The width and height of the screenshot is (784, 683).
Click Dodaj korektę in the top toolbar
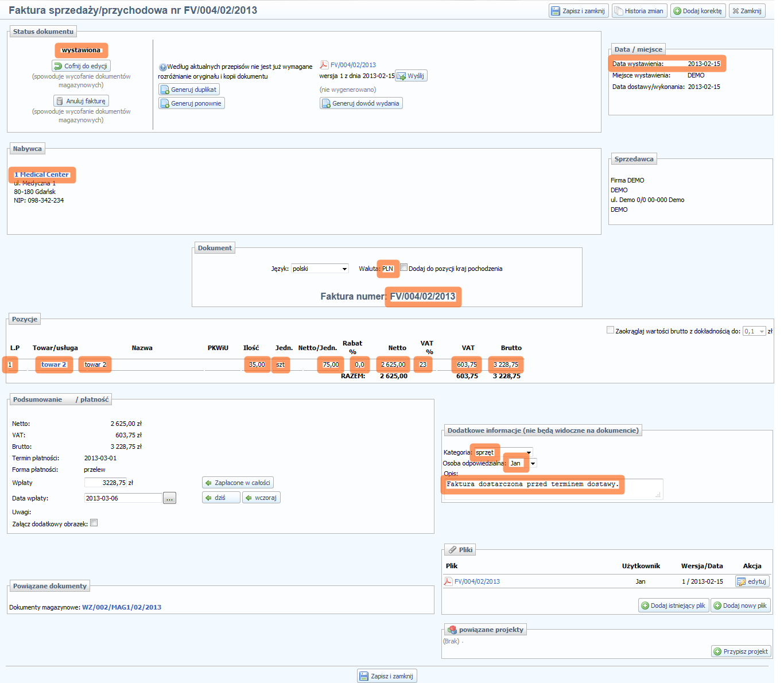point(697,11)
